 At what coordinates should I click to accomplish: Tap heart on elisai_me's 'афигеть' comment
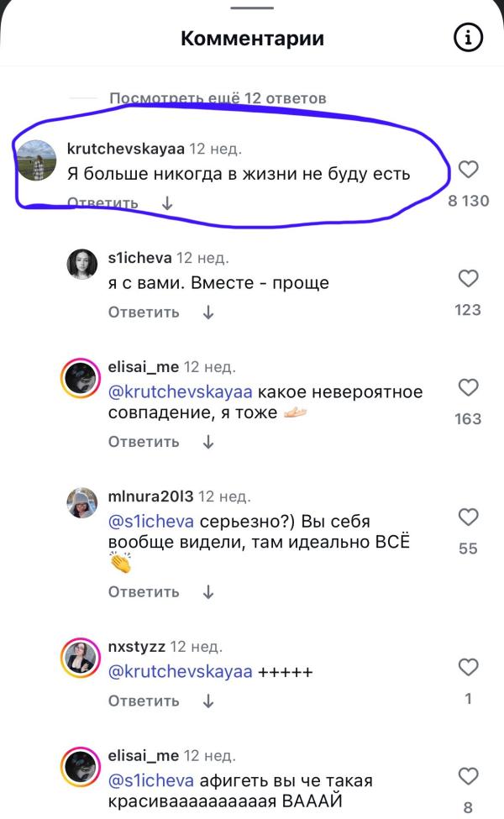pyautogui.click(x=468, y=776)
